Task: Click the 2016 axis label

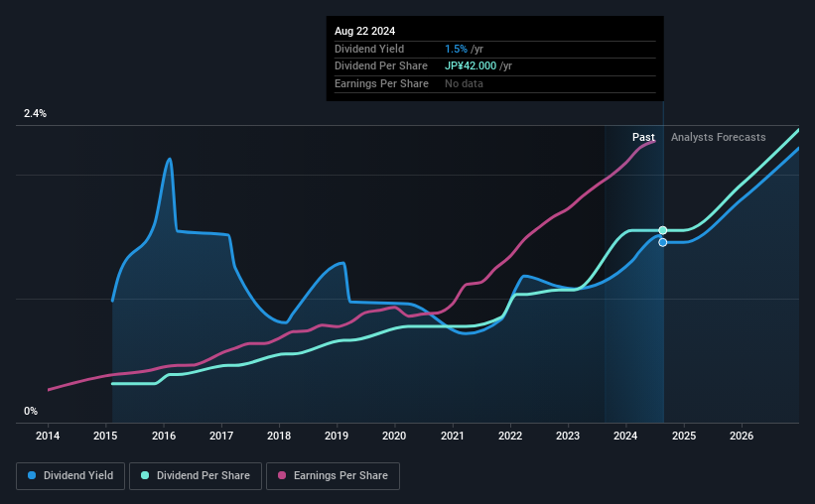Action: tap(164, 436)
